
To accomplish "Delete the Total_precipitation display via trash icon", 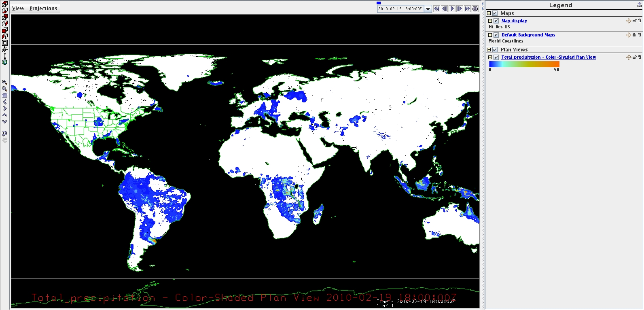I will click(x=640, y=57).
